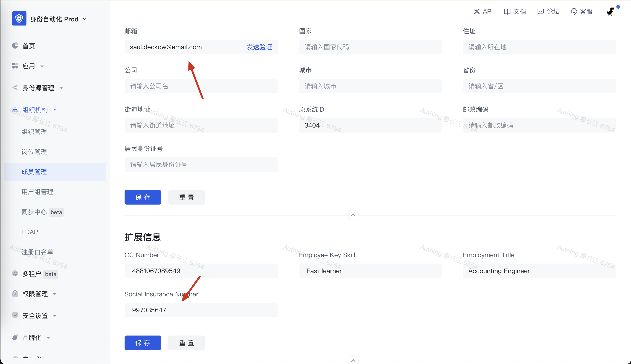Image resolution: width=631 pixels, height=364 pixels.
Task: Expand the 安全设置 sidebar menu
Action: [x=35, y=315]
